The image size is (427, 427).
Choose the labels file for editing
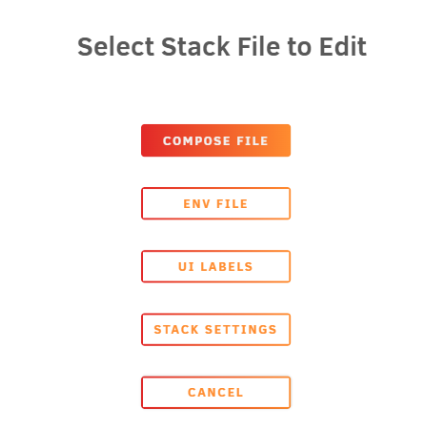[216, 266]
